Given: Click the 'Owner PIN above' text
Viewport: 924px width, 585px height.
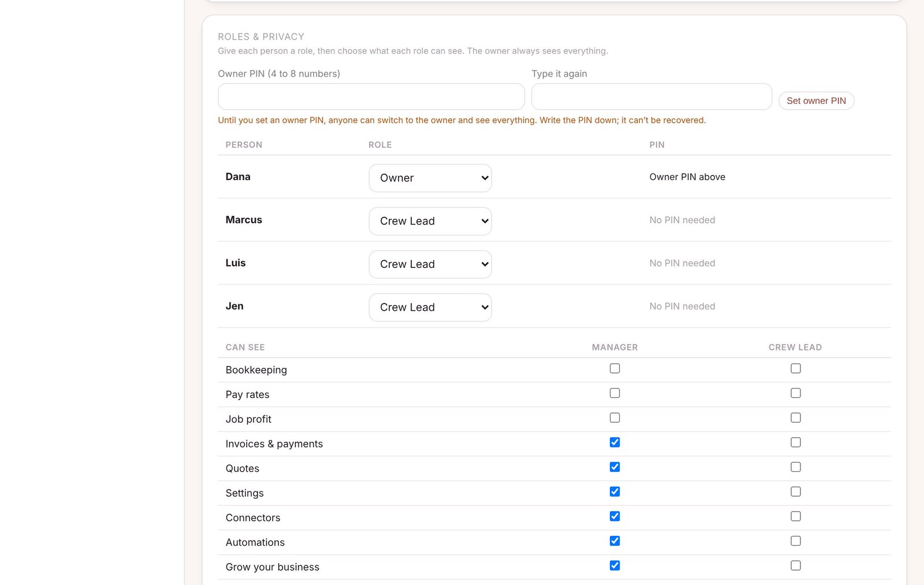Looking at the screenshot, I should 687,177.
